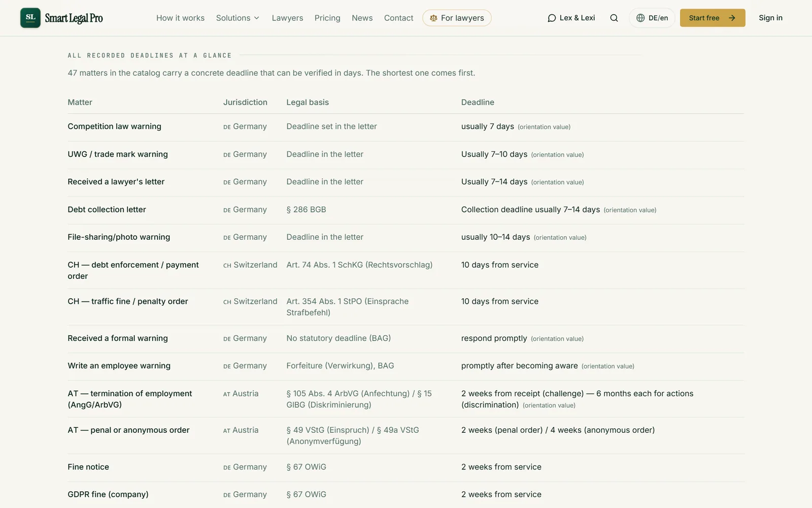Click the Sign in link
Viewport: 812px width, 508px height.
coord(770,18)
